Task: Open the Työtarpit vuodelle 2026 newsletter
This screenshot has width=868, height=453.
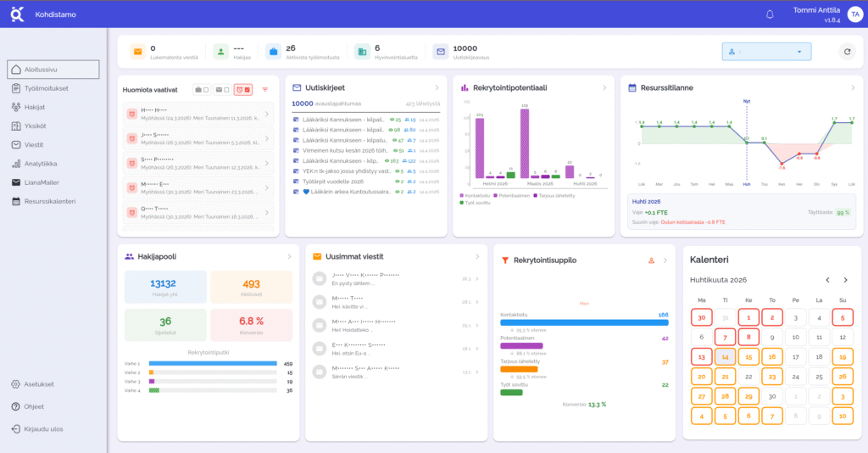Action: (338, 181)
